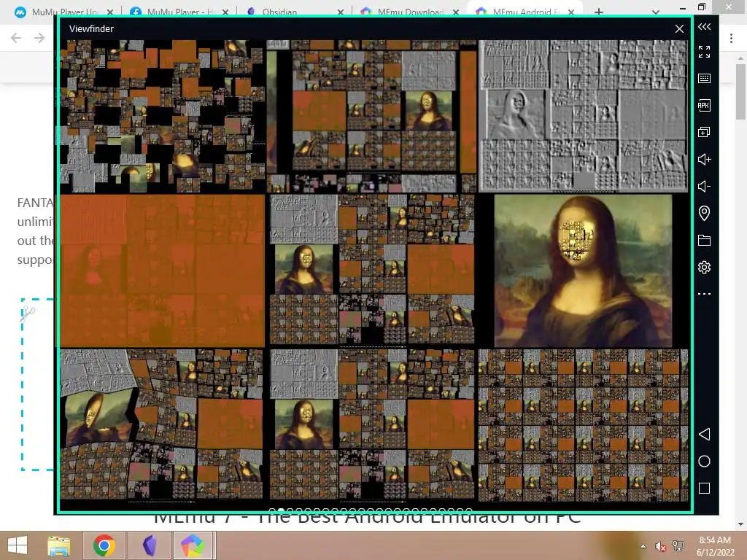Switch to the MuMu Player Update tab
The width and height of the screenshot is (747, 560).
(64, 12)
